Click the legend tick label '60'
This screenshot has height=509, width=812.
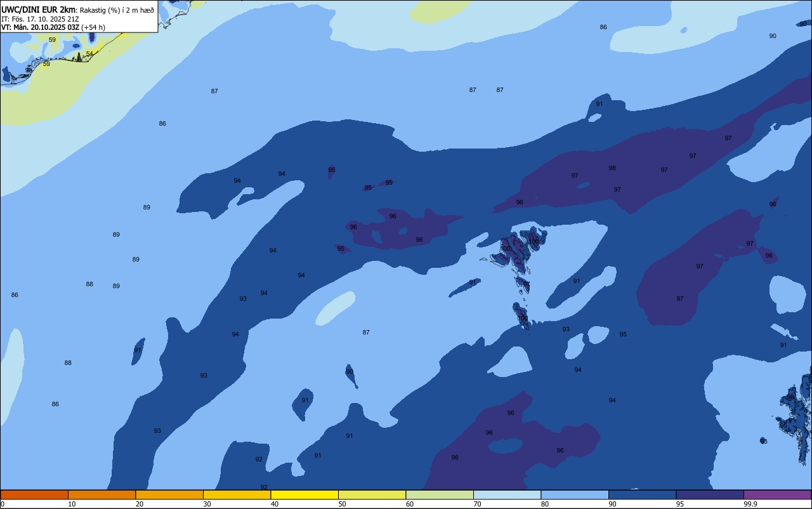pos(410,504)
